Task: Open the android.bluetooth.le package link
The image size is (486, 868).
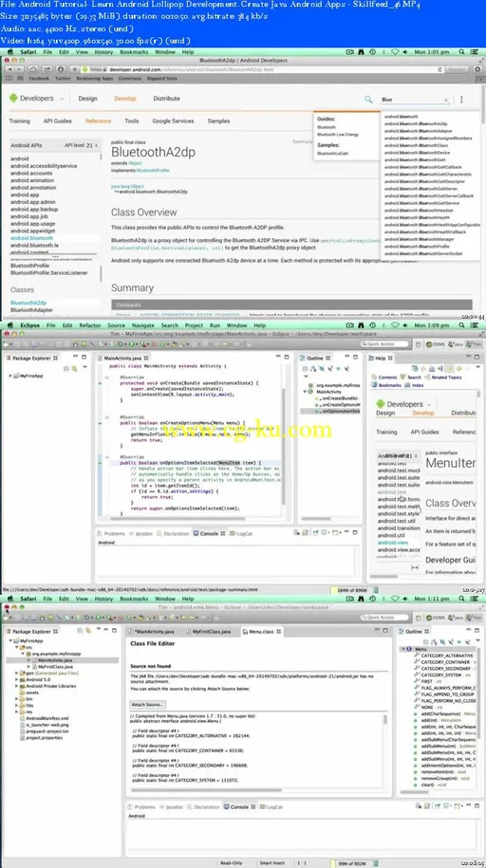Action: [34, 246]
